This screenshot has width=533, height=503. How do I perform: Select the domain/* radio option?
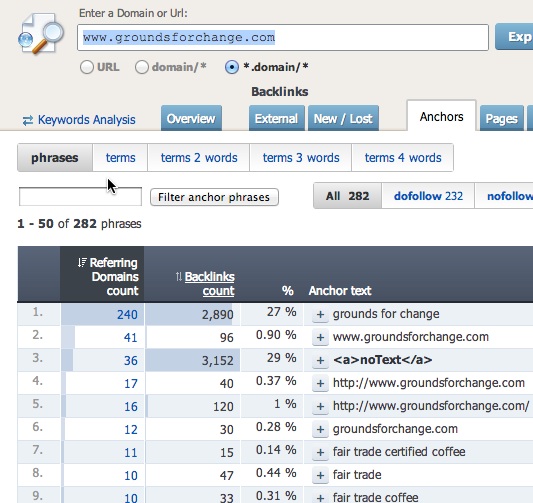pyautogui.click(x=142, y=67)
